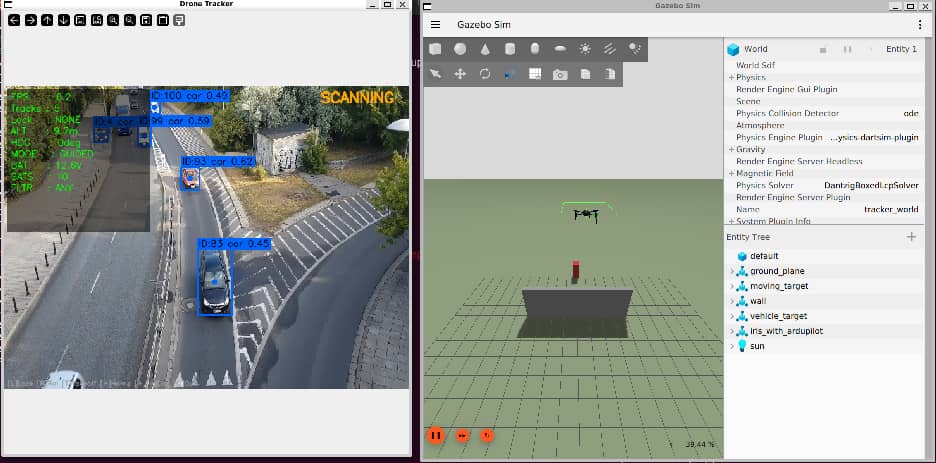Take a screenshot with the camera icon

pyautogui.click(x=560, y=75)
